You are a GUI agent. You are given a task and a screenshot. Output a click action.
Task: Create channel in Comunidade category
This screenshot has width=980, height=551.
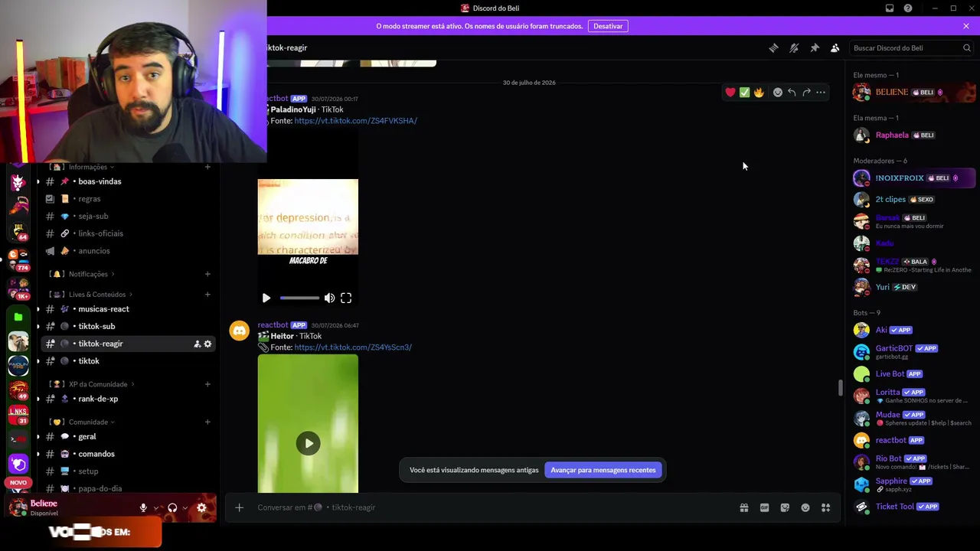207,422
